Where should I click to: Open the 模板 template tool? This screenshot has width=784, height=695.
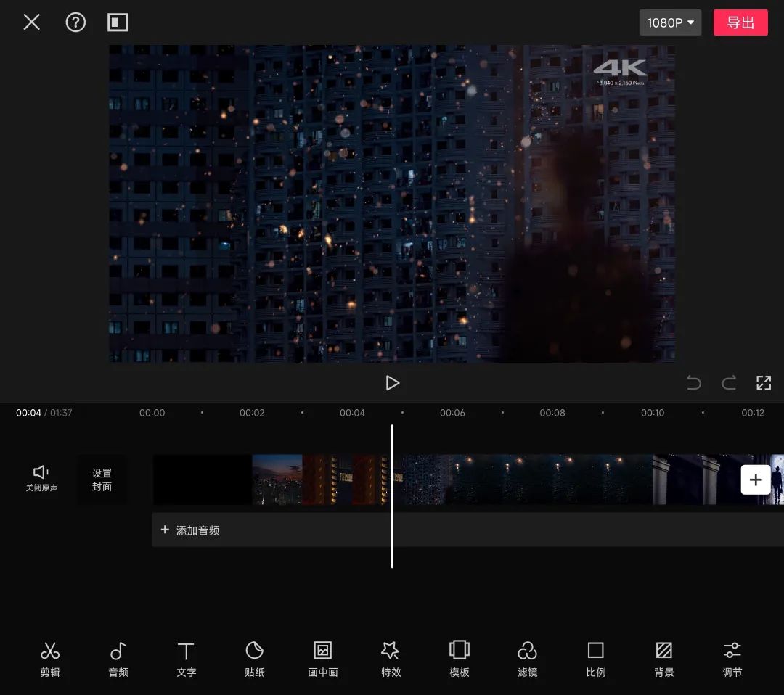click(x=459, y=659)
